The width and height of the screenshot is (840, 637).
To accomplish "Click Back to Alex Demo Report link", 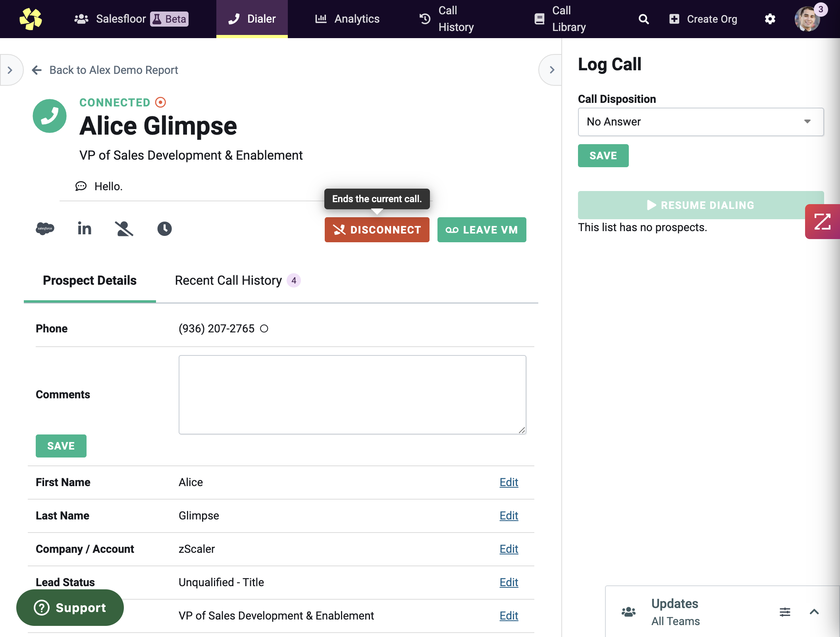I will point(114,70).
